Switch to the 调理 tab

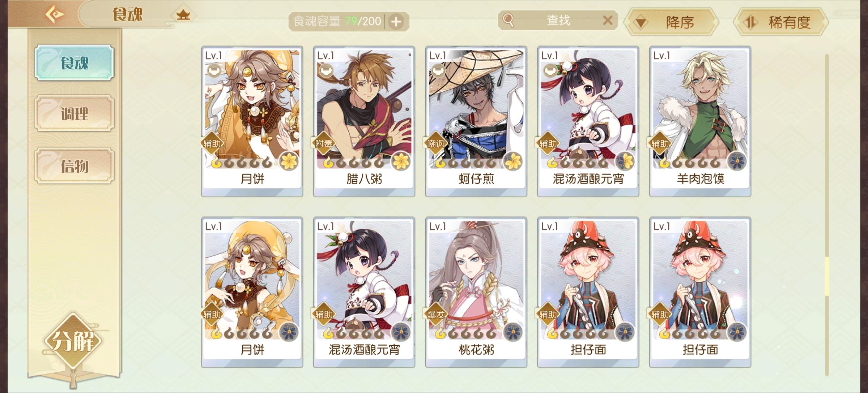tap(75, 114)
